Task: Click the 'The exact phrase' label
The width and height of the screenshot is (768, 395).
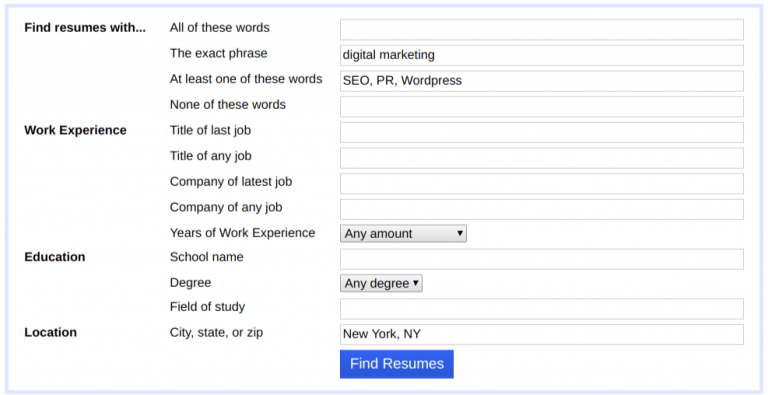Action: point(218,53)
